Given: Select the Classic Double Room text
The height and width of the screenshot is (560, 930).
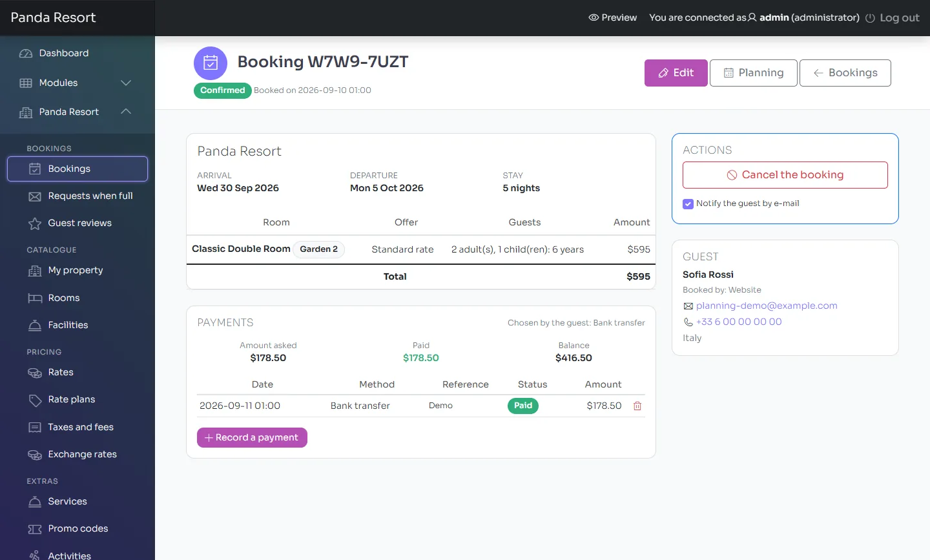Looking at the screenshot, I should 241,249.
